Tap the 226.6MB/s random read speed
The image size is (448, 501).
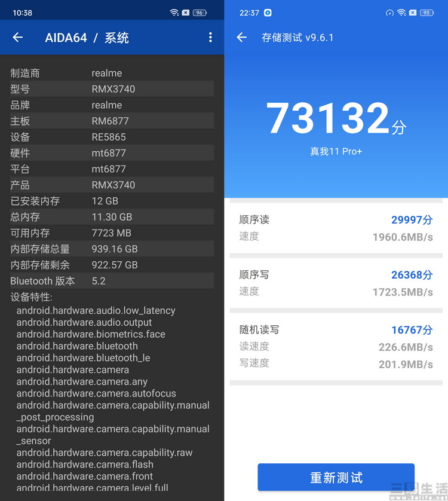pyautogui.click(x=406, y=347)
